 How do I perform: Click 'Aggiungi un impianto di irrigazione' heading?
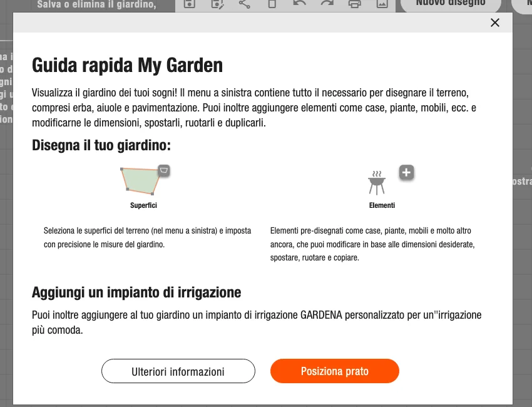[136, 292]
